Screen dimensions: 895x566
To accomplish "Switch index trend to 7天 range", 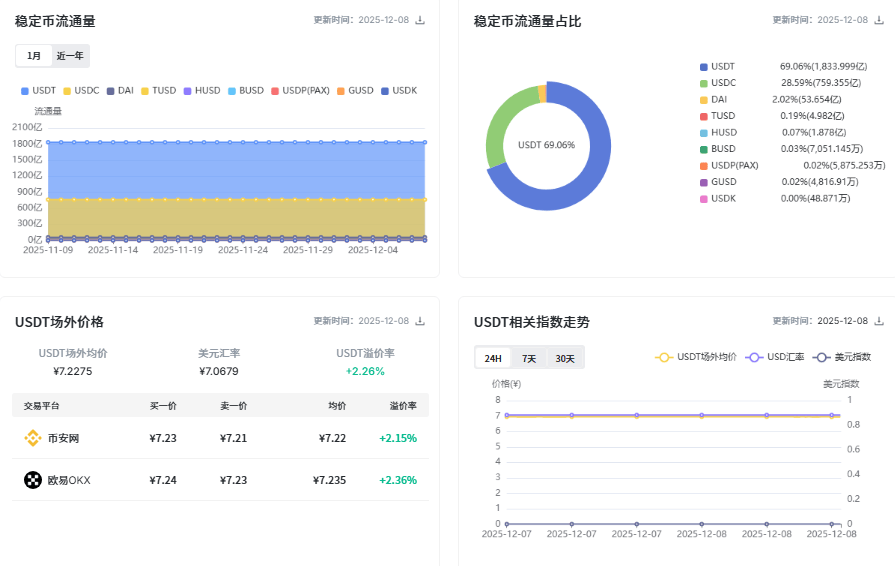I will point(529,358).
